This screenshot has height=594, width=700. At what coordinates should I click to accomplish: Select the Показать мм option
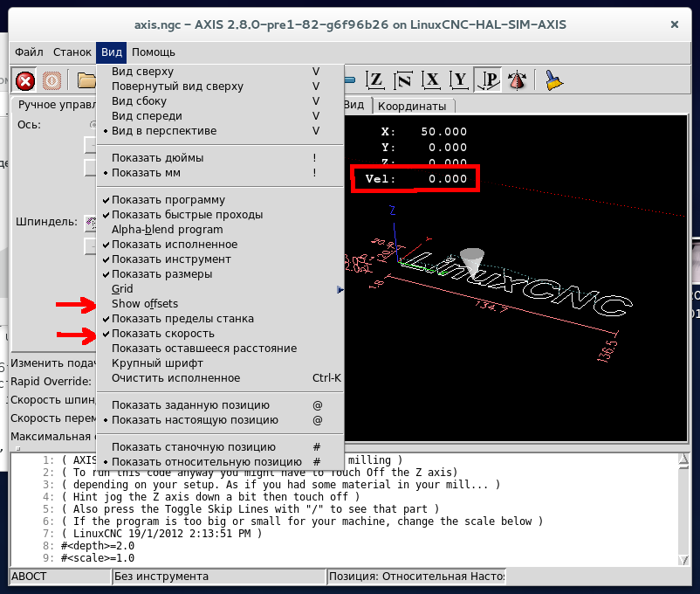tap(221, 173)
